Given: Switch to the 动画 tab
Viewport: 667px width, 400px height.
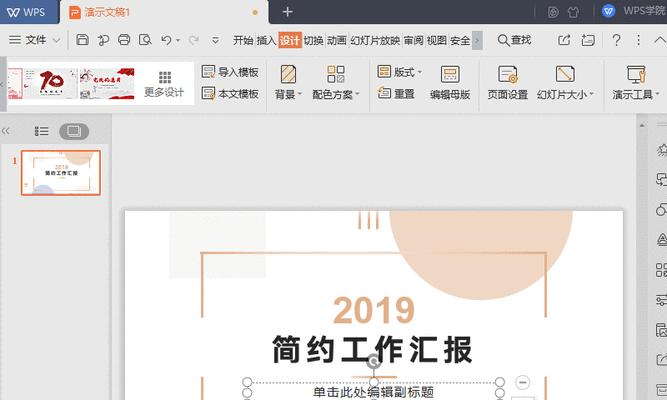Looking at the screenshot, I should click(336, 40).
